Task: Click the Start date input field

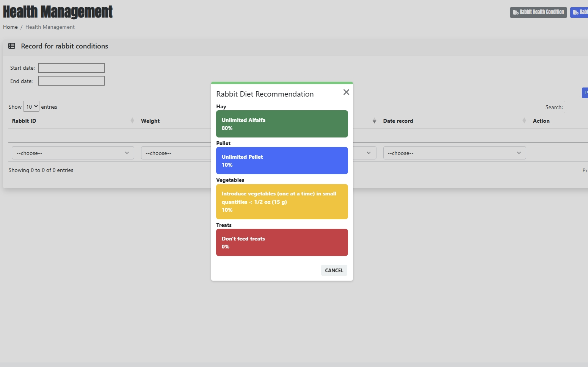Action: pos(71,68)
